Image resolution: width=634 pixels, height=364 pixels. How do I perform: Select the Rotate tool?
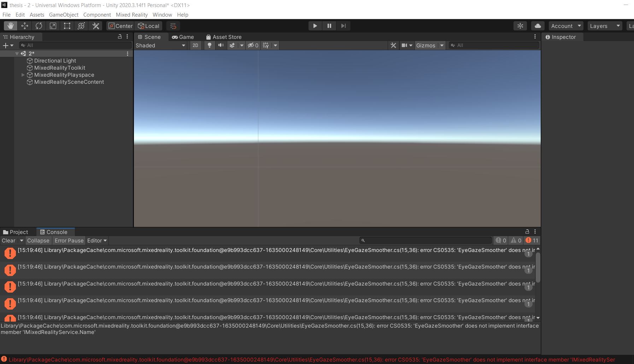coord(39,26)
